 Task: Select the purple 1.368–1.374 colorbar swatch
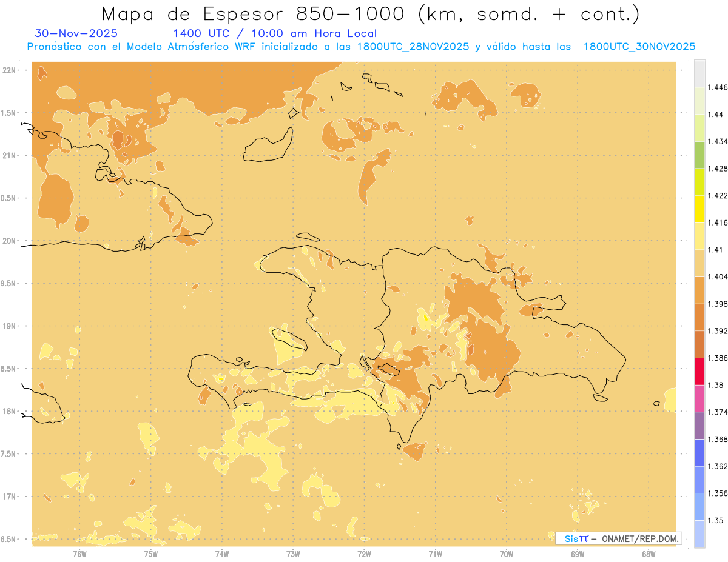pos(699,426)
